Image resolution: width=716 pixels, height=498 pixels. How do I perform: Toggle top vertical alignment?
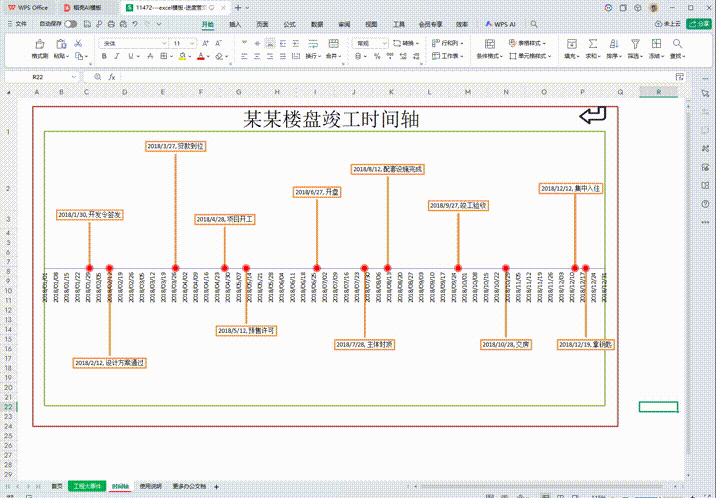pyautogui.click(x=244, y=43)
